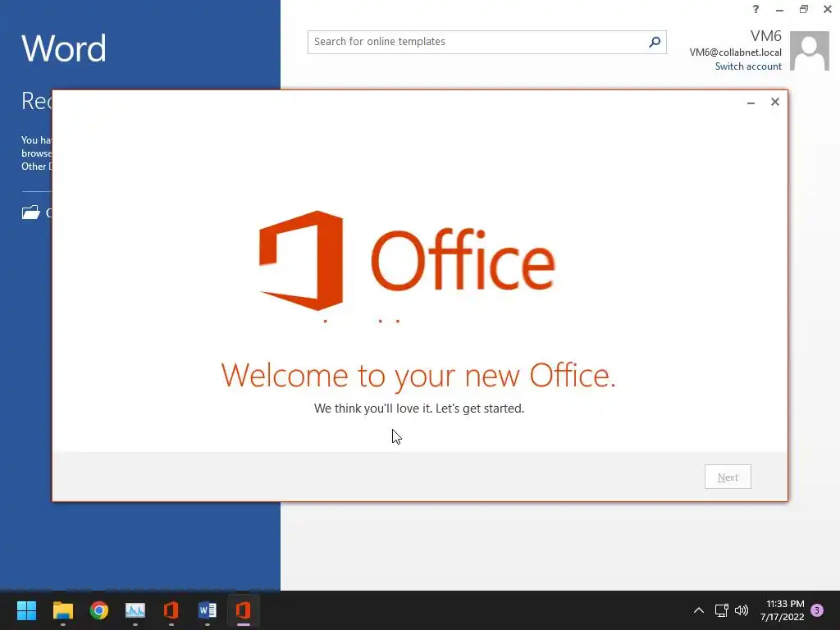
Task: Open the Windows Start menu
Action: click(26, 610)
